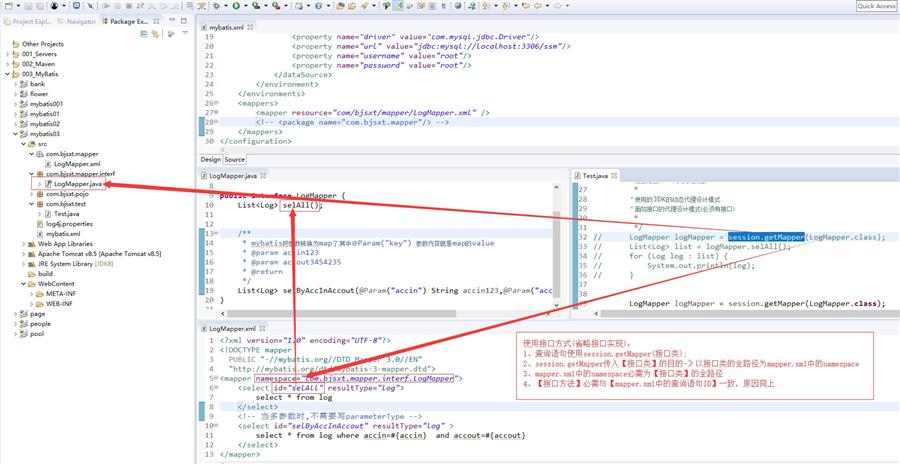Click the Search flashlight toolbar icon
Image resolution: width=900 pixels, height=464 pixels.
pyautogui.click(x=364, y=6)
